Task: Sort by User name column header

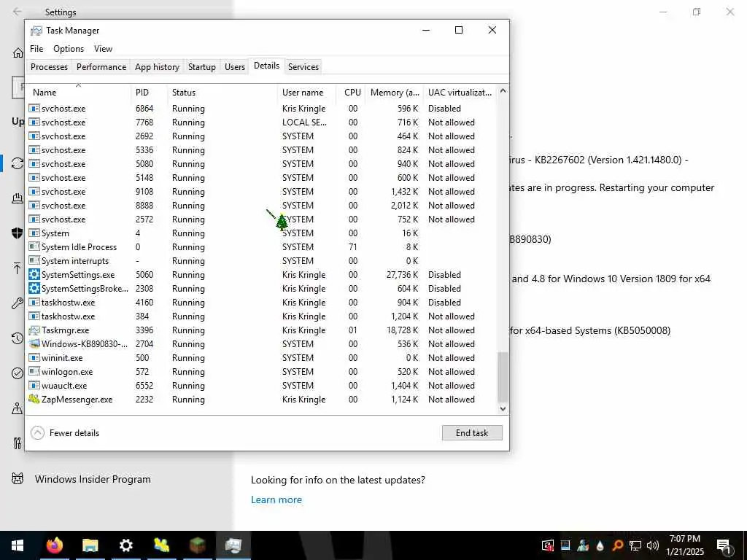Action: click(307, 92)
